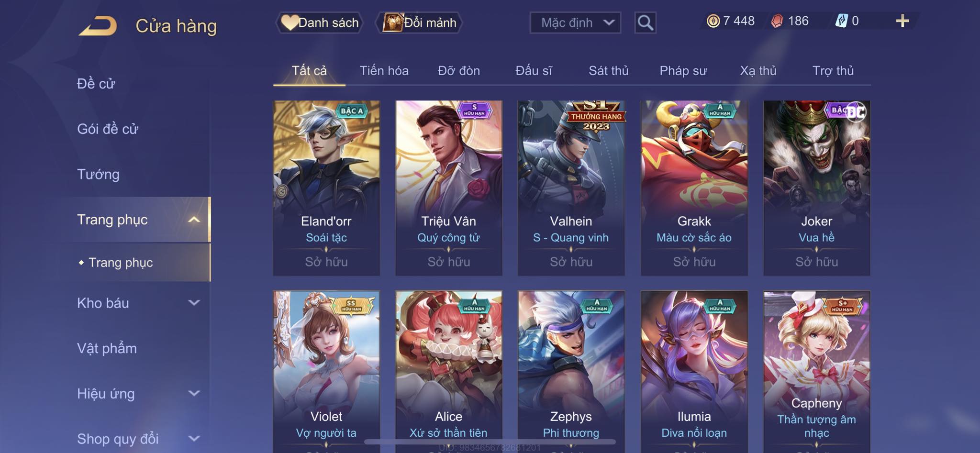Open the Mặc định sort dropdown
The image size is (980, 453).
pyautogui.click(x=575, y=22)
